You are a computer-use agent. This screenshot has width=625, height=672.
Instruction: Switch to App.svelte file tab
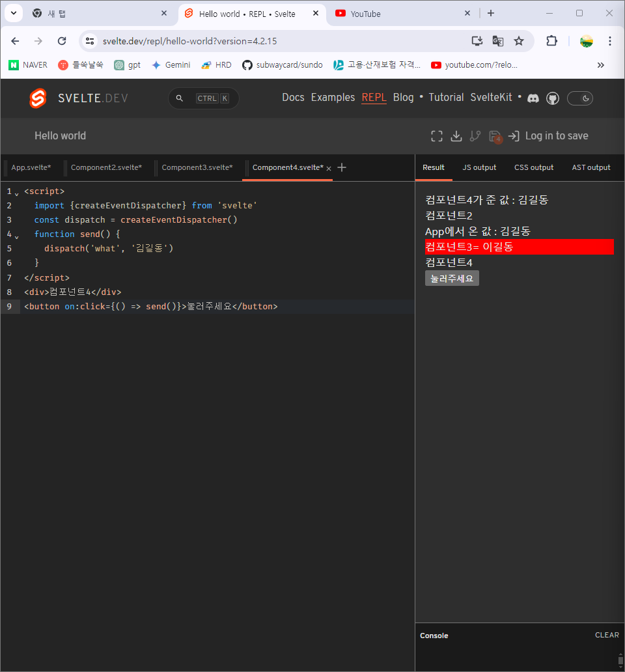(x=31, y=167)
